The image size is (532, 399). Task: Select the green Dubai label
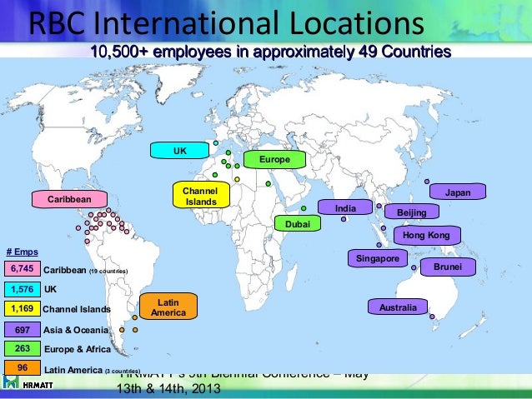[x=298, y=224]
